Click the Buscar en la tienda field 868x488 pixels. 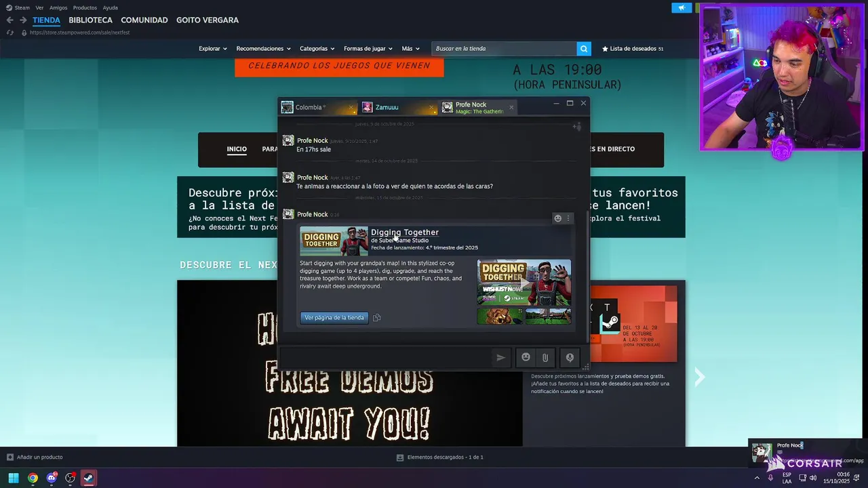tap(504, 49)
